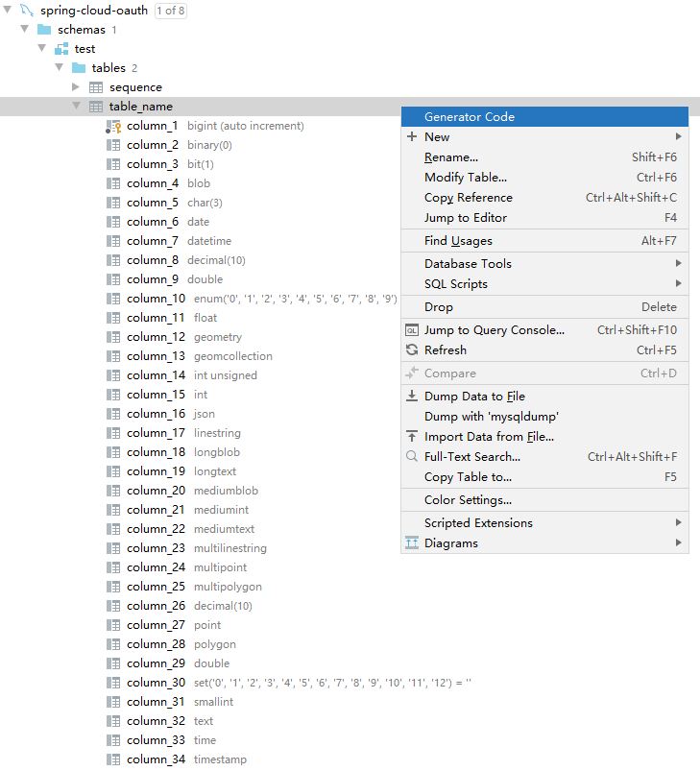Click the upload icon beside Import Data from File

[412, 436]
